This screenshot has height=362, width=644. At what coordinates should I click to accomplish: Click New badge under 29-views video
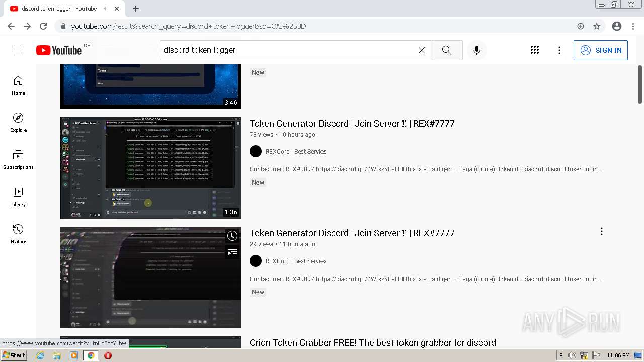[x=258, y=292]
